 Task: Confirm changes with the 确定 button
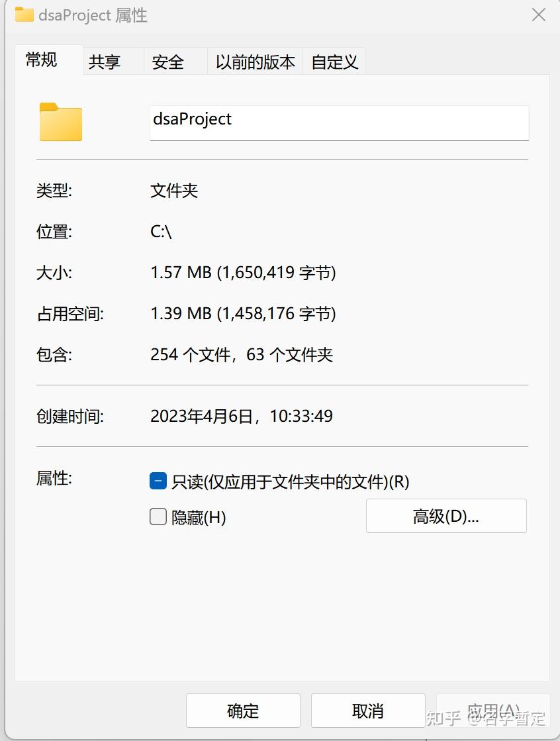(x=242, y=710)
